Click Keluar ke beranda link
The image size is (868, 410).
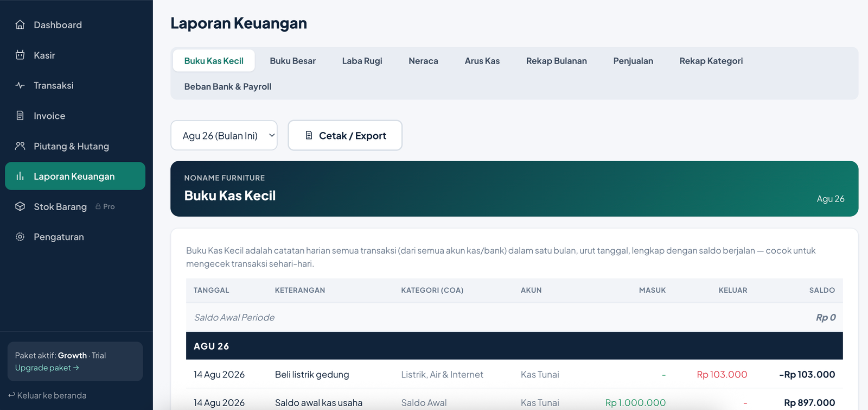pos(47,395)
